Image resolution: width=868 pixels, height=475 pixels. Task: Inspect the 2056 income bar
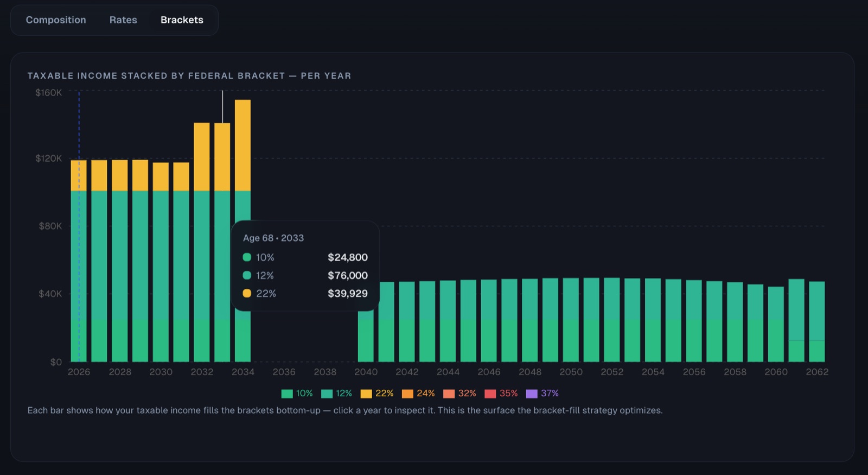tap(694, 321)
